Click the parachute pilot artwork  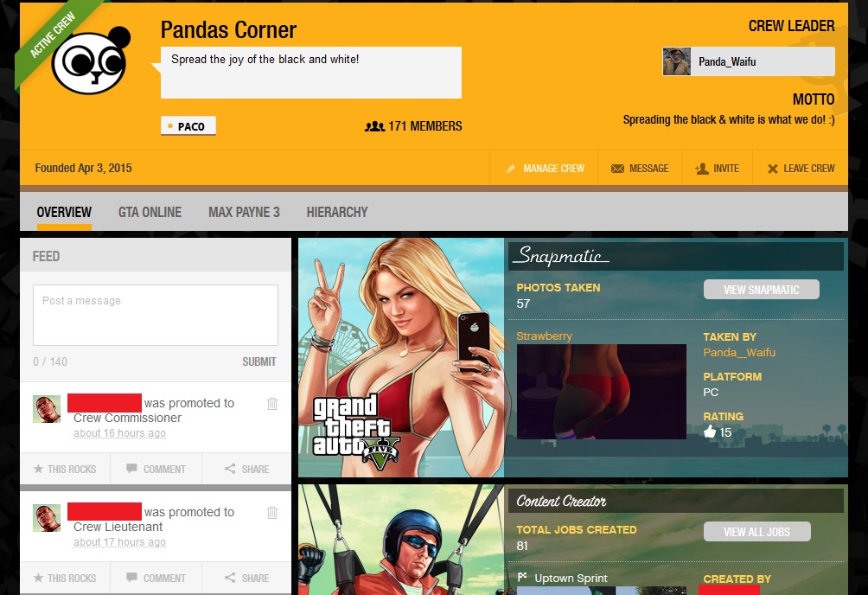pyautogui.click(x=401, y=540)
